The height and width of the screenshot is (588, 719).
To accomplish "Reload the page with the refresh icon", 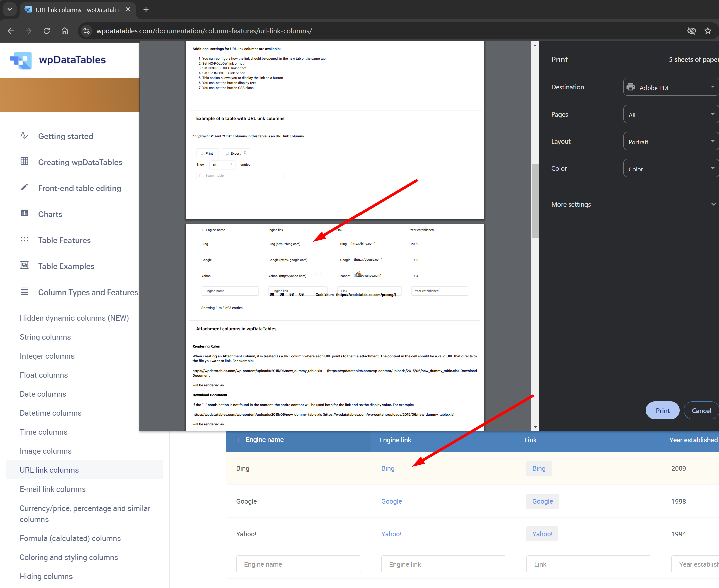I will tap(47, 31).
